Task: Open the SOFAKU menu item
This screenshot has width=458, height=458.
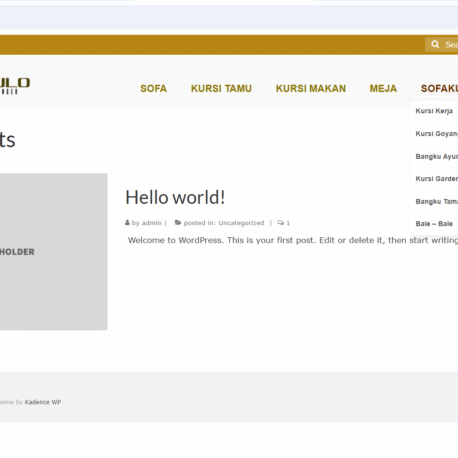Action: pos(439,89)
